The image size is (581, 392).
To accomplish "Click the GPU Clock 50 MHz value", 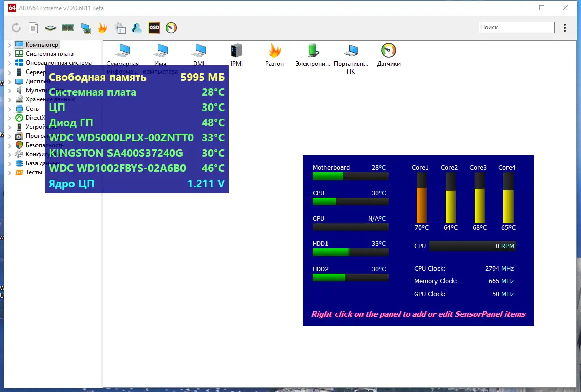I will (x=503, y=294).
